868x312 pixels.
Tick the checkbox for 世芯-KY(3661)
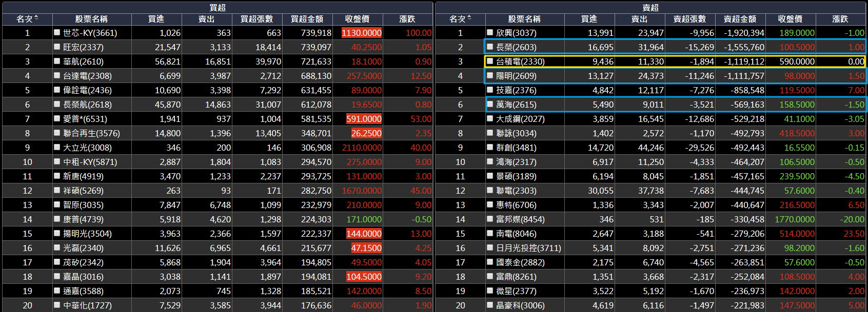click(57, 32)
